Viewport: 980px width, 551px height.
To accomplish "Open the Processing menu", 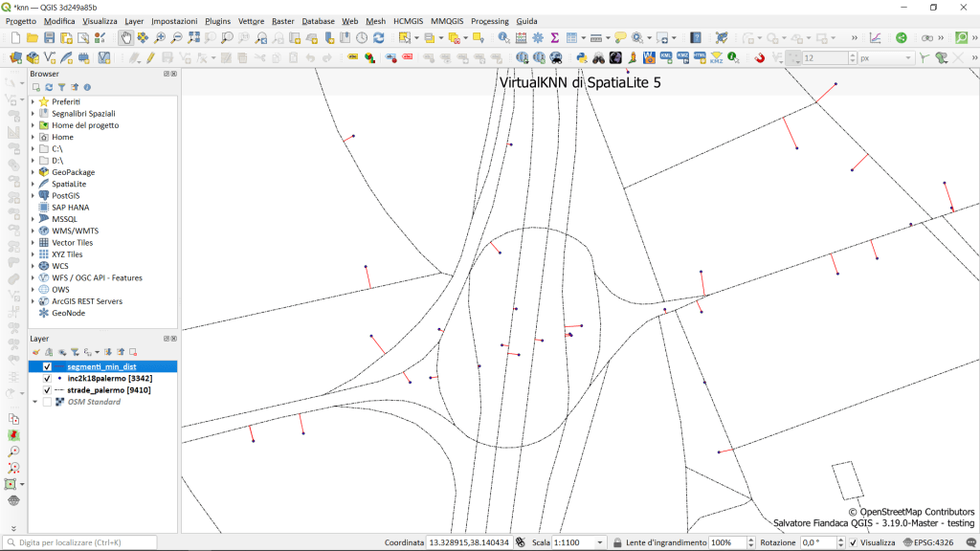I will 489,21.
